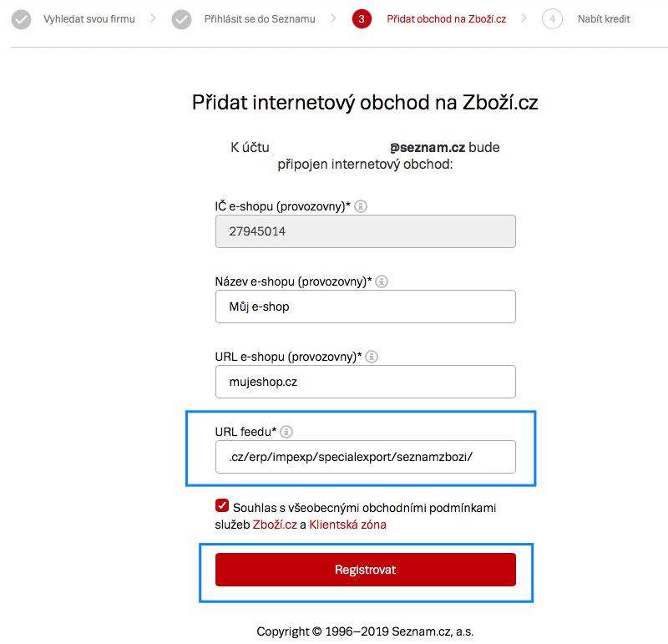Click the red step 3 circle icon
This screenshot has height=644, width=668.
(x=362, y=18)
